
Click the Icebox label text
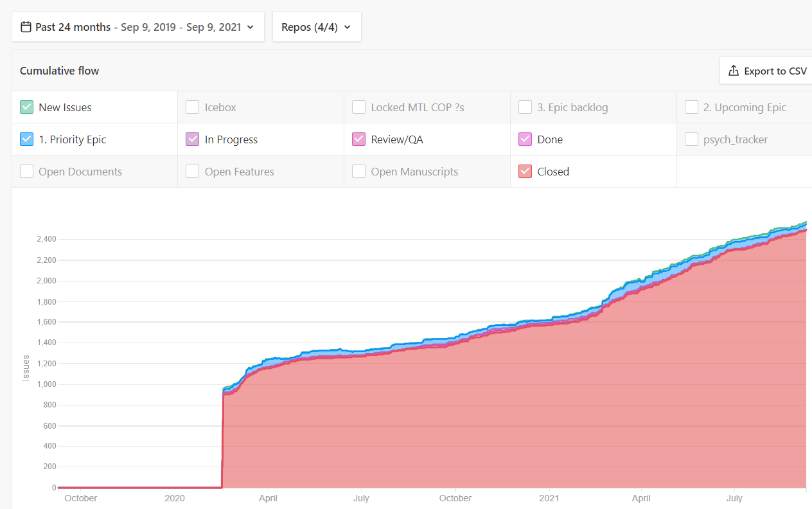click(220, 107)
